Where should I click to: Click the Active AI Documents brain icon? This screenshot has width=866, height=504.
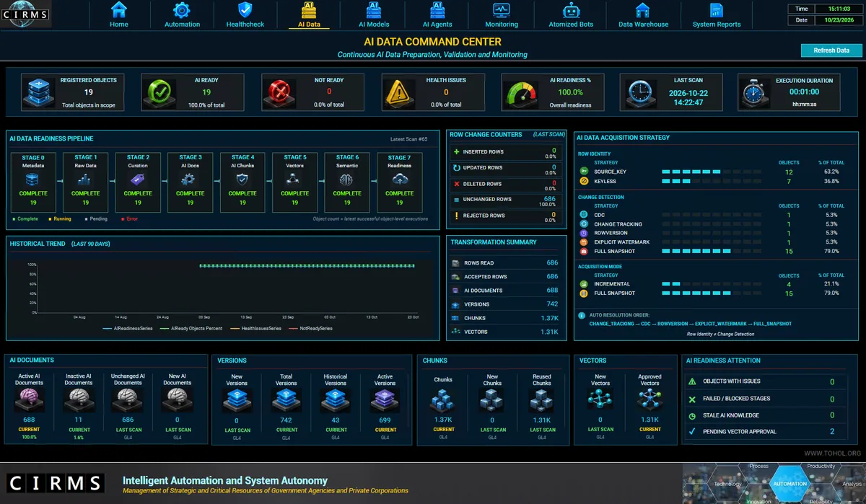coord(30,400)
